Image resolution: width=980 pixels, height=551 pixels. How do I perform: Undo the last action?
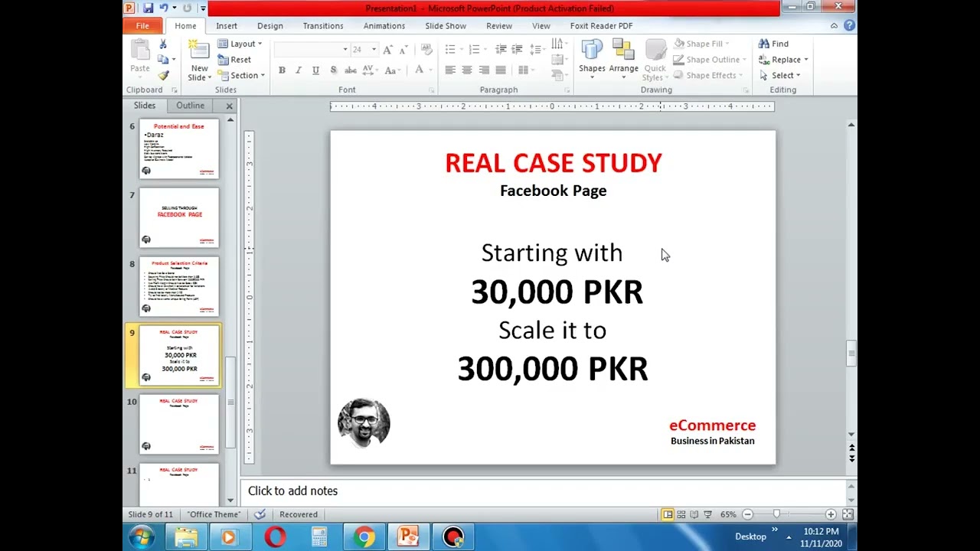(x=163, y=8)
